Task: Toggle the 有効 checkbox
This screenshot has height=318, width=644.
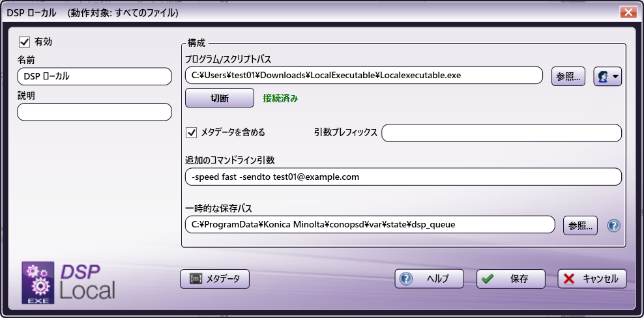Action: coord(25,42)
